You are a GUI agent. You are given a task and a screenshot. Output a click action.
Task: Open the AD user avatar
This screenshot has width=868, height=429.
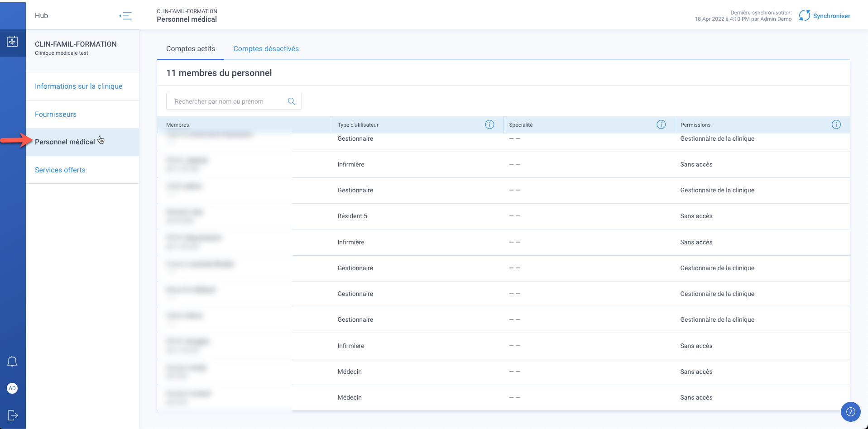click(12, 388)
